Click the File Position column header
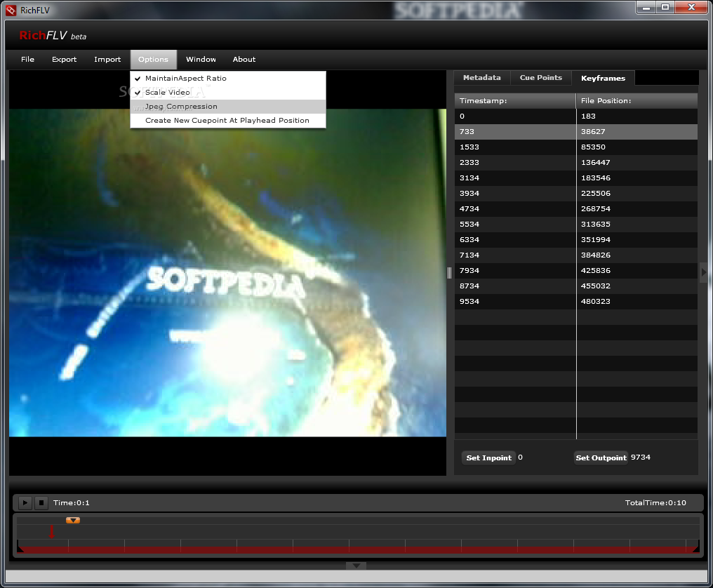713x588 pixels. tap(637, 100)
